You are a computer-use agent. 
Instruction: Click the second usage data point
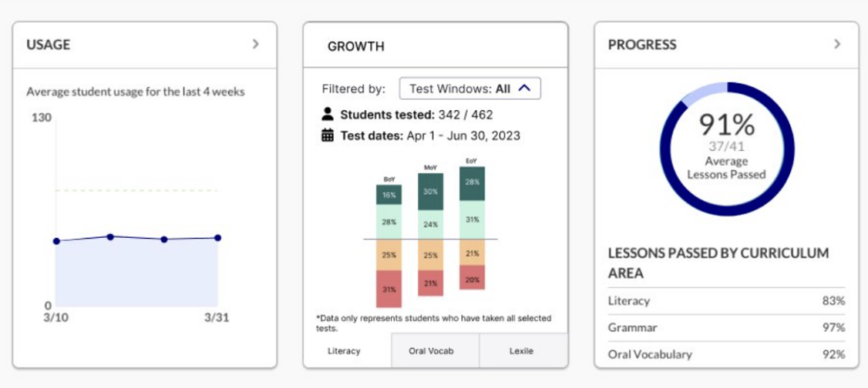click(110, 236)
